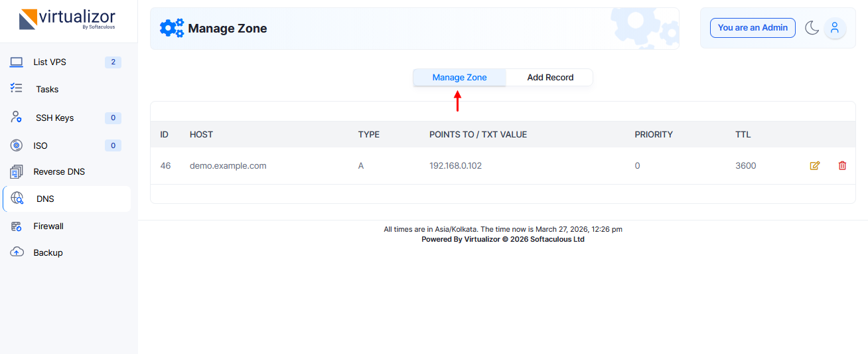Screen dimensions: 868x354
Task: Sort by the HOST column header
Action: click(x=201, y=135)
